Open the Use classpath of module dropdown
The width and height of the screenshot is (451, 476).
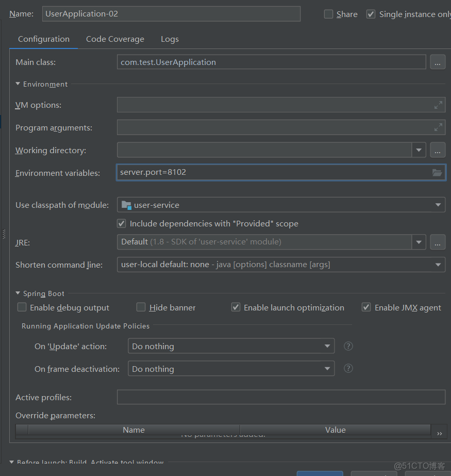click(438, 205)
